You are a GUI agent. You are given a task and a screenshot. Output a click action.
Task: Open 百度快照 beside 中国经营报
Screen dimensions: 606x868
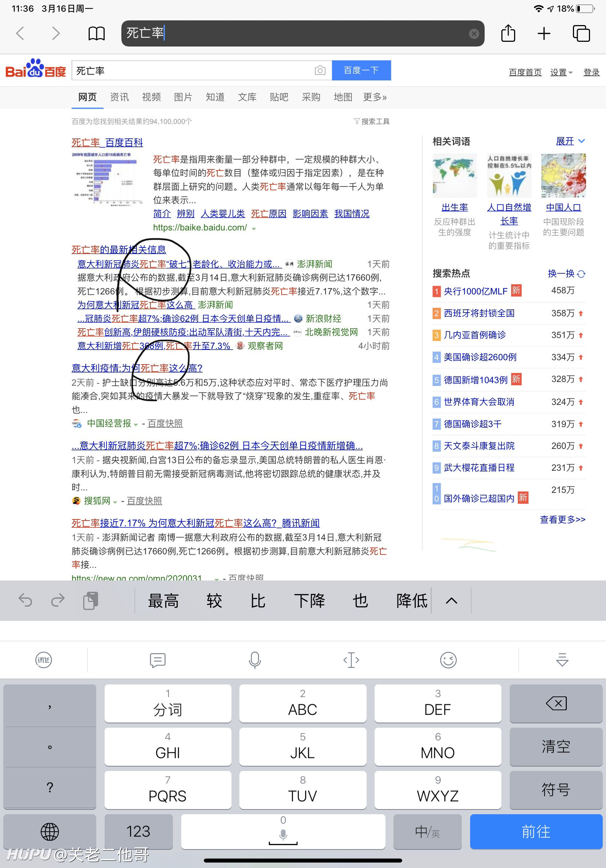click(165, 423)
